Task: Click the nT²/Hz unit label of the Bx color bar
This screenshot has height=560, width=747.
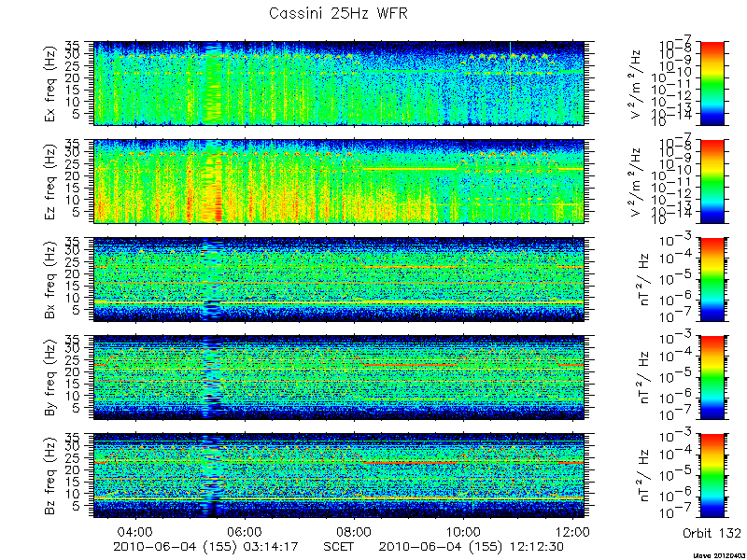Action: 641,279
